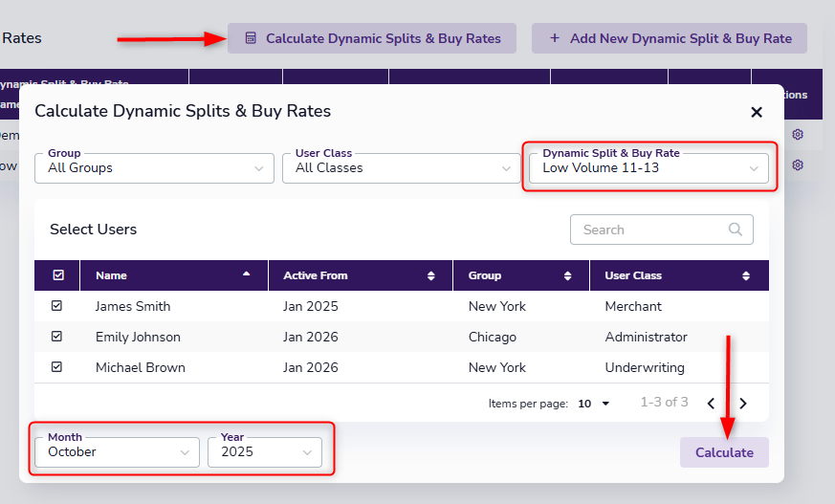Sort by User Class column arrows
Viewport: 835px width, 504px height.
[x=746, y=275]
